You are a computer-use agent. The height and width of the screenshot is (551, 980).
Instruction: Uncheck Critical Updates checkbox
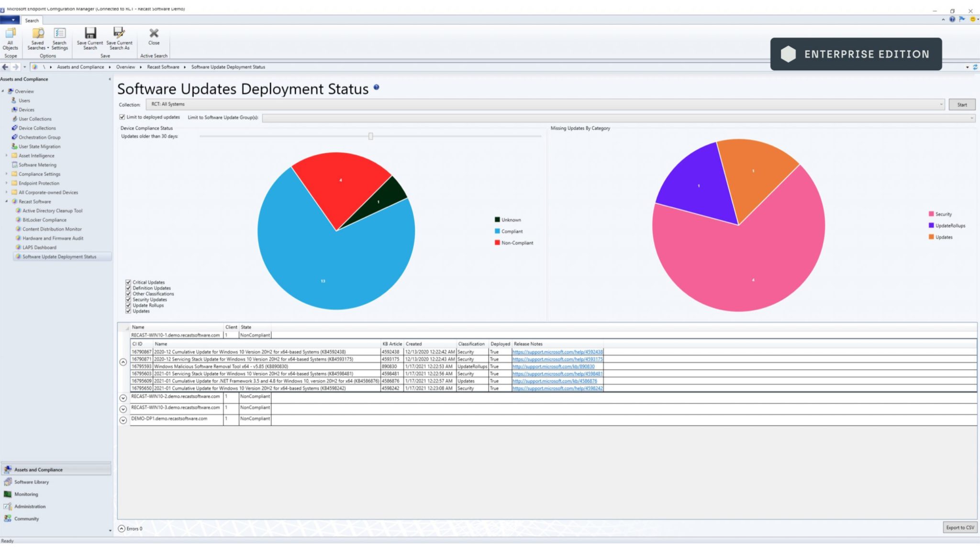(x=128, y=282)
